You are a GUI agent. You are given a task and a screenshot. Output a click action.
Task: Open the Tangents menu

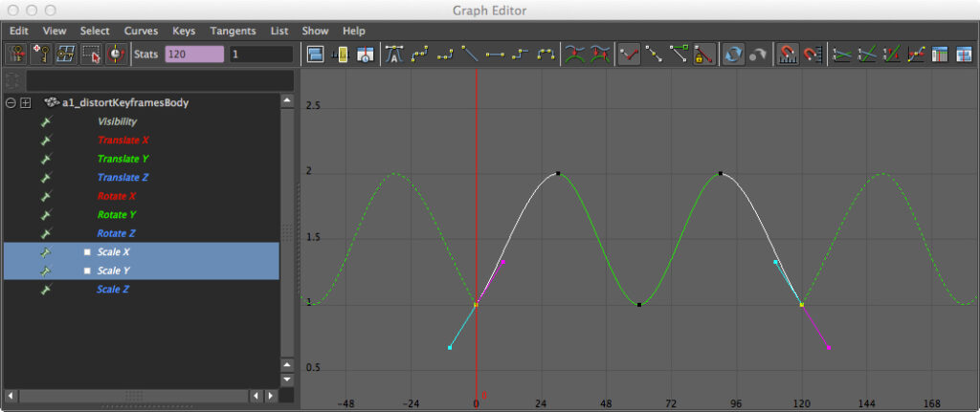click(233, 31)
